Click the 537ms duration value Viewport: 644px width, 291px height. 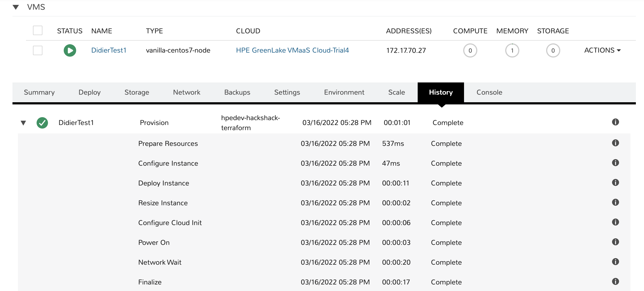pyautogui.click(x=393, y=144)
